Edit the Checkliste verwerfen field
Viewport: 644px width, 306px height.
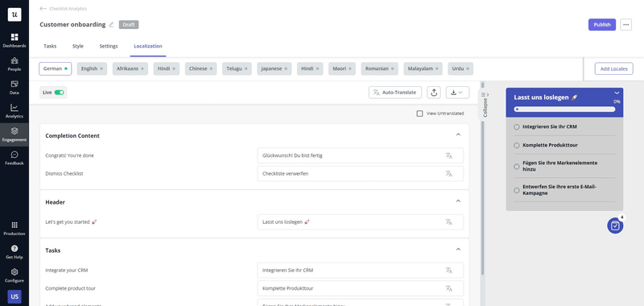(360, 174)
